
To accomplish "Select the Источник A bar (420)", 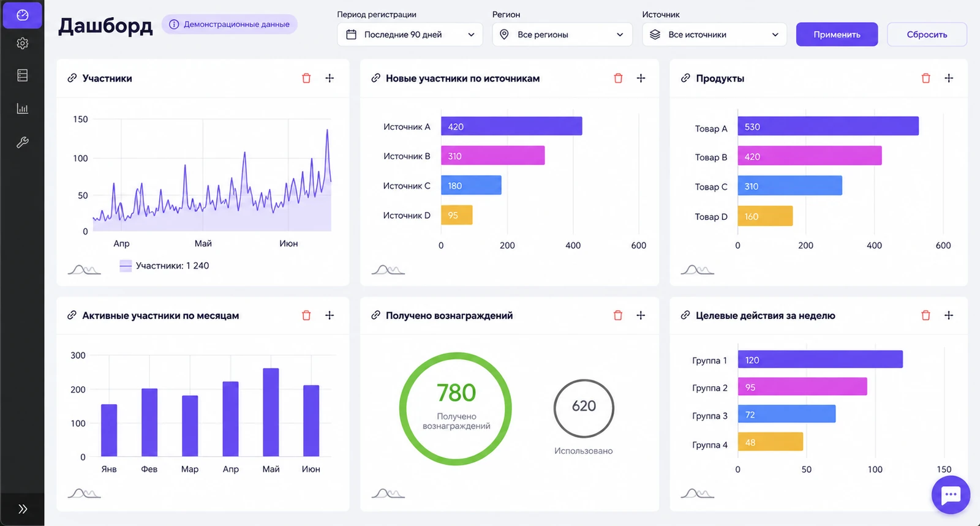I will tap(511, 126).
